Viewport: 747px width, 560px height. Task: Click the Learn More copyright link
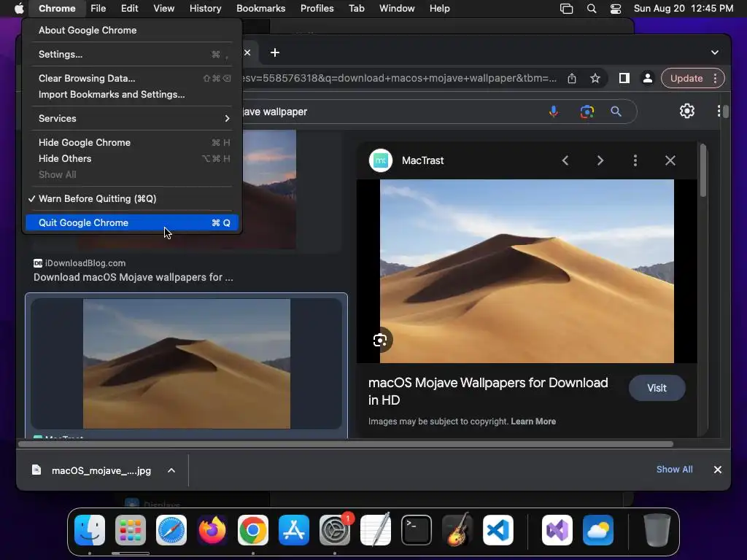(533, 421)
